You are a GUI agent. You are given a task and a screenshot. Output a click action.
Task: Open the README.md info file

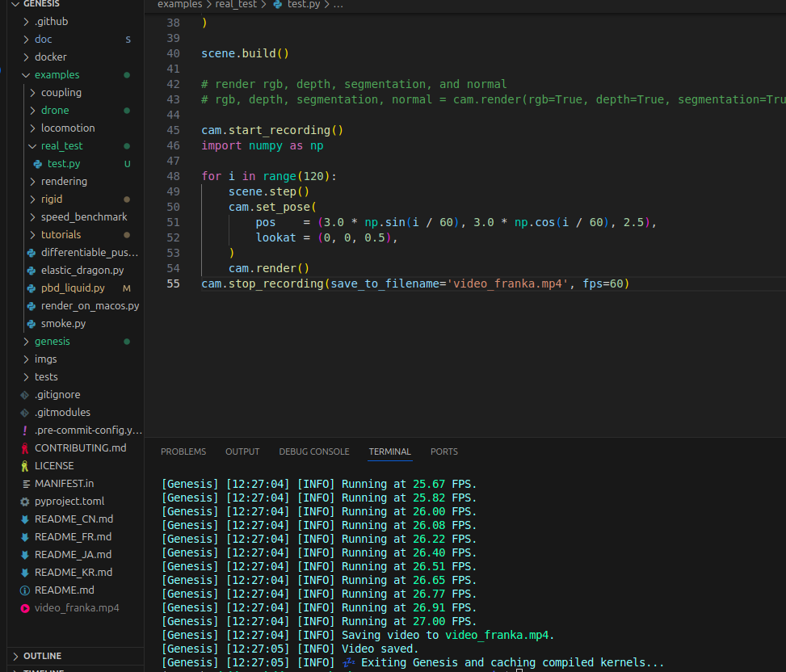coord(64,590)
